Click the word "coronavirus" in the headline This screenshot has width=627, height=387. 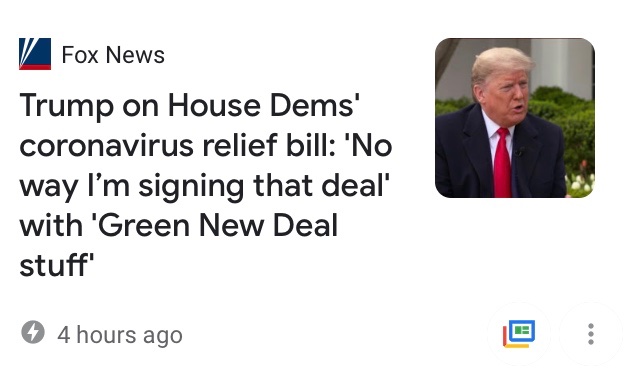[x=106, y=146]
